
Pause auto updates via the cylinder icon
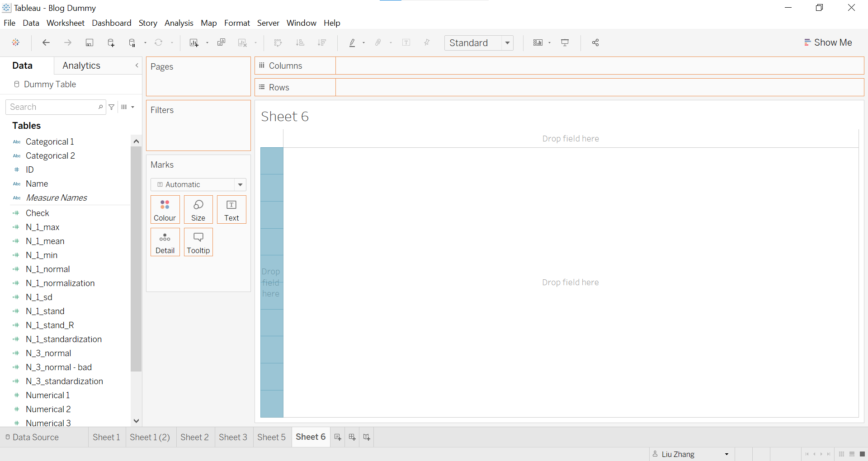132,42
